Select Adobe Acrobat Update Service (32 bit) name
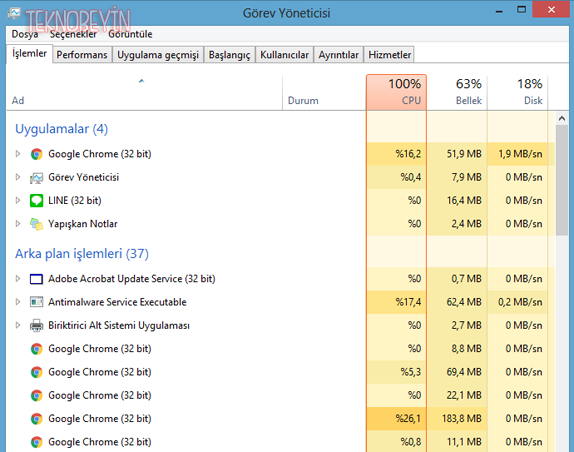This screenshot has width=574, height=452. point(131,279)
